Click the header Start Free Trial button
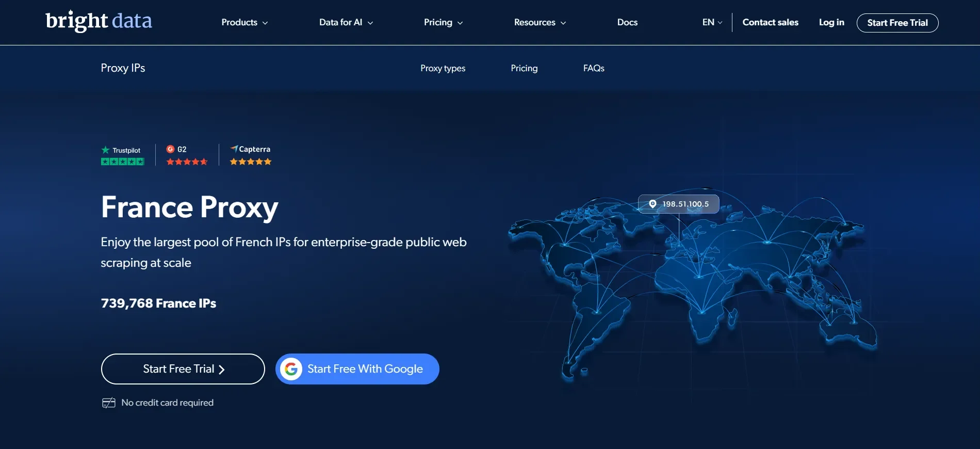This screenshot has height=449, width=980. [x=897, y=23]
